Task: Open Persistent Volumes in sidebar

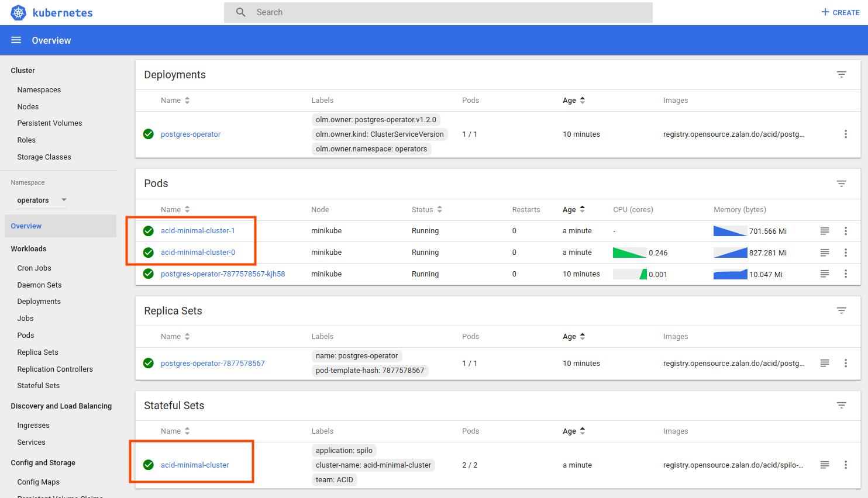Action: click(x=50, y=123)
